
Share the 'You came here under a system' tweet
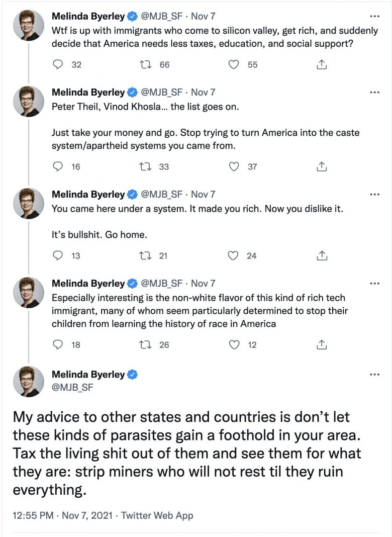[x=322, y=255]
